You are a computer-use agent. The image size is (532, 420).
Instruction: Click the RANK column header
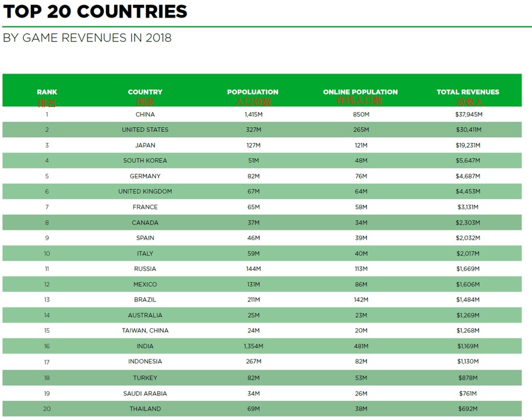coord(47,92)
